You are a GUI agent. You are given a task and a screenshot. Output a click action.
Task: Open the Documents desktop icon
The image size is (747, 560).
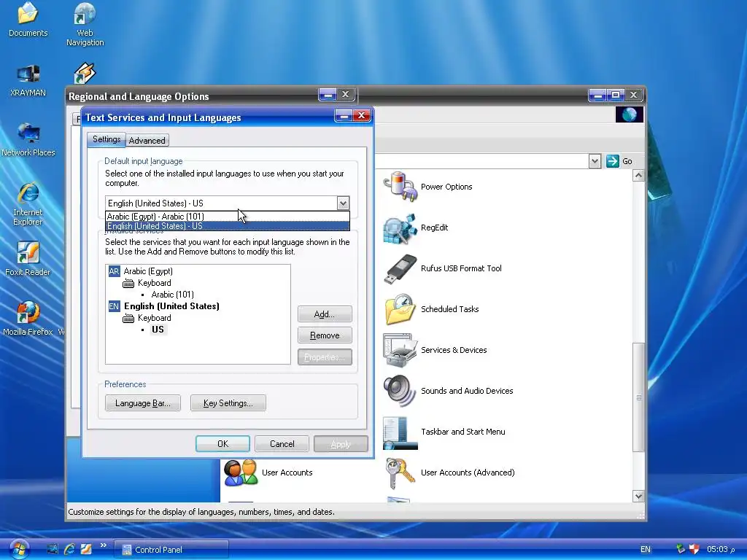(28, 20)
